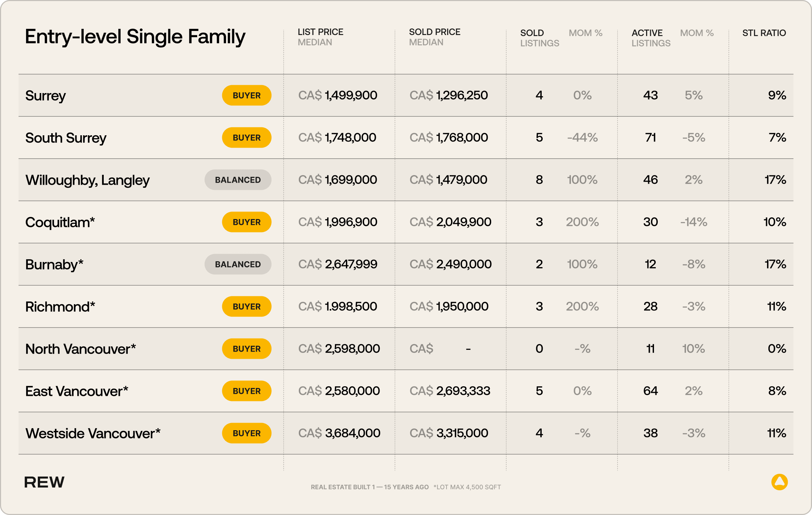The image size is (812, 515).
Task: Click South Surrey's 7% STL ratio
Action: pyautogui.click(x=777, y=137)
